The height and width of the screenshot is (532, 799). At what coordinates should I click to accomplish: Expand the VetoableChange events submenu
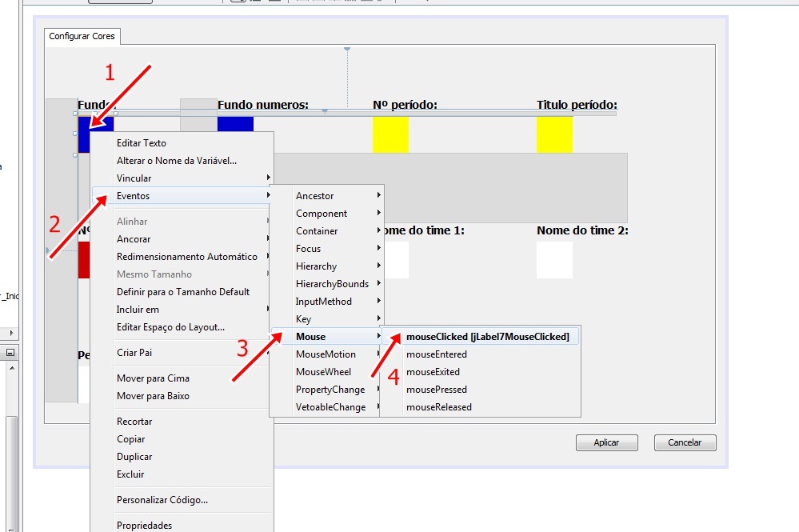tap(326, 407)
